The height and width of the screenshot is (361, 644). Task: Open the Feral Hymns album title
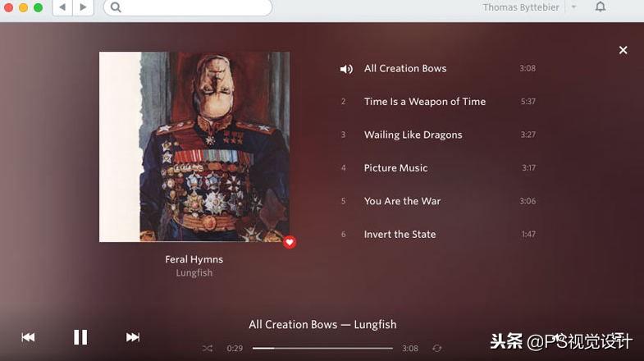pyautogui.click(x=194, y=259)
